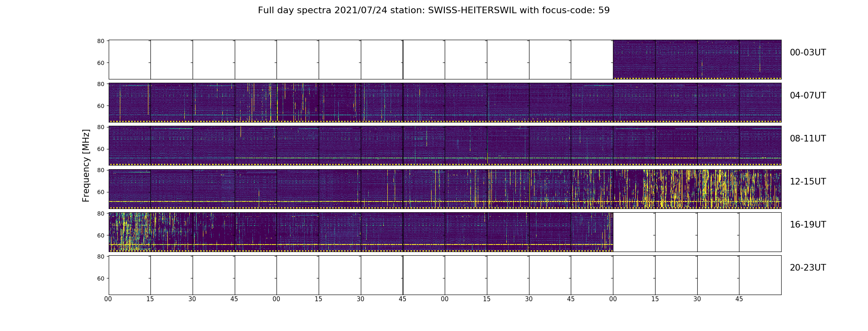868x331 pixels.
Task: Click the '60' tick on the 04-07UT axis
Action: tap(100, 106)
